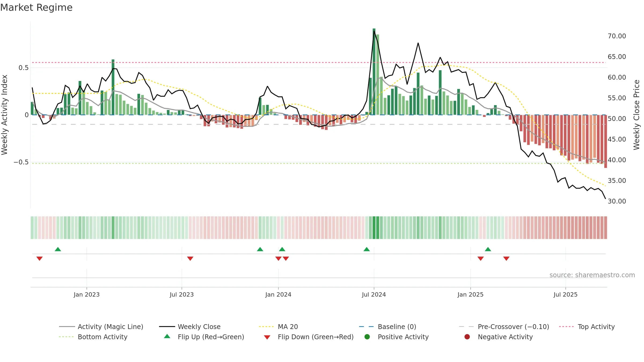644x362 pixels.
Task: Click the Jul 2024 x-axis label
Action: pos(374,294)
